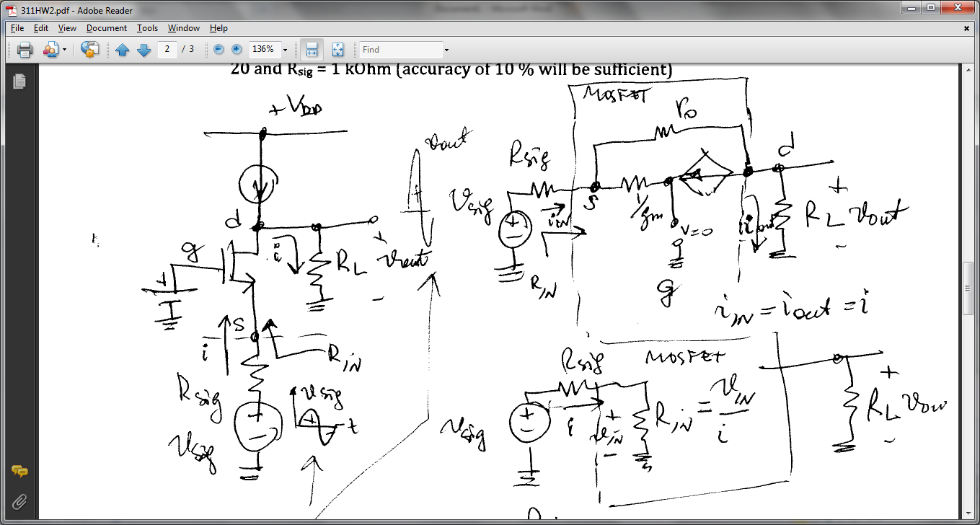Open the View menu
This screenshot has height=525, width=980.
tap(67, 28)
